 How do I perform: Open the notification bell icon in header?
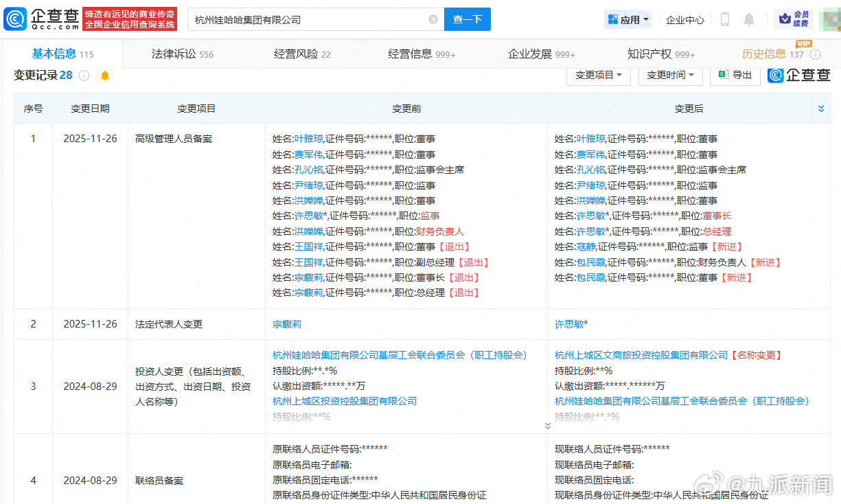point(748,19)
